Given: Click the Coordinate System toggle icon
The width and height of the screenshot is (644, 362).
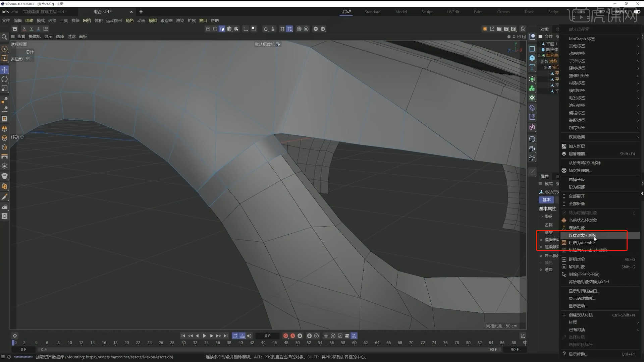Looking at the screenshot, I should coord(46,29).
